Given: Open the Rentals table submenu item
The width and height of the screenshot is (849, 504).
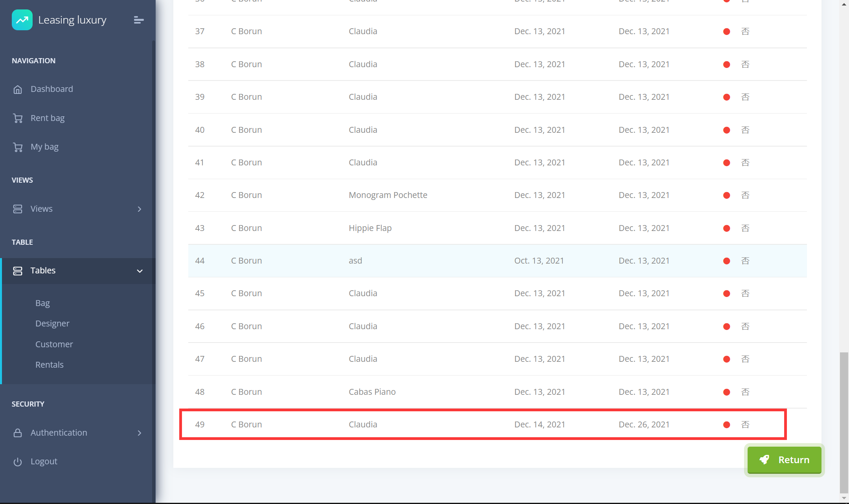Looking at the screenshot, I should pos(50,365).
